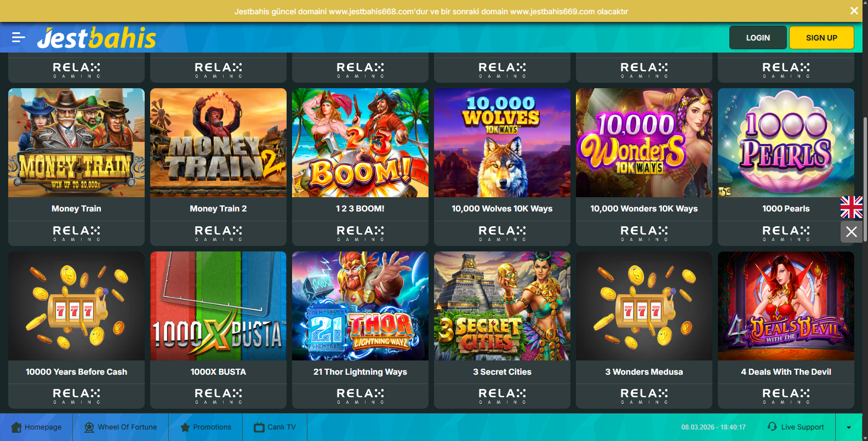The image size is (868, 441).
Task: Select the UK flag language icon
Action: [852, 207]
